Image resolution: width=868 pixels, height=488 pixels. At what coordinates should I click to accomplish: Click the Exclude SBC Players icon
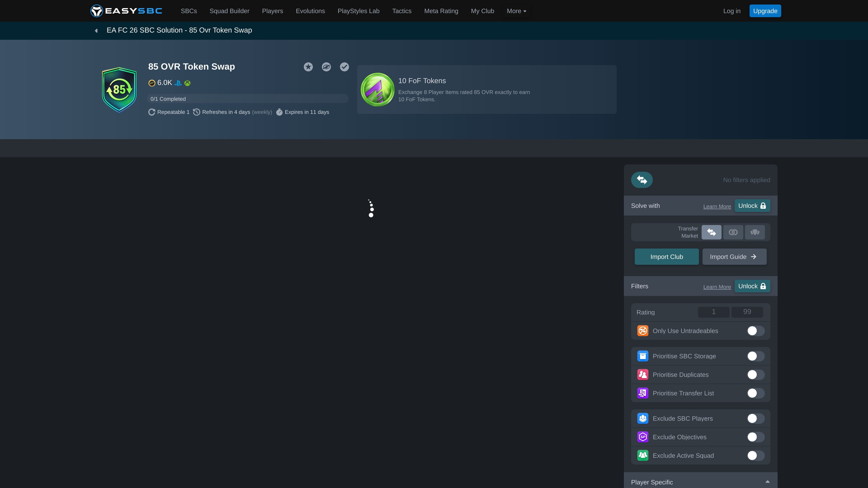643,418
